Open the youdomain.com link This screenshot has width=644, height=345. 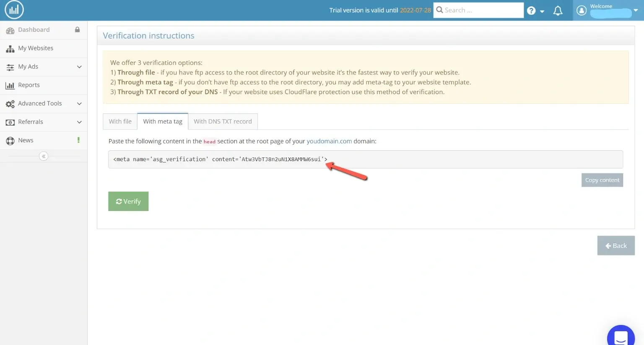[x=329, y=141]
